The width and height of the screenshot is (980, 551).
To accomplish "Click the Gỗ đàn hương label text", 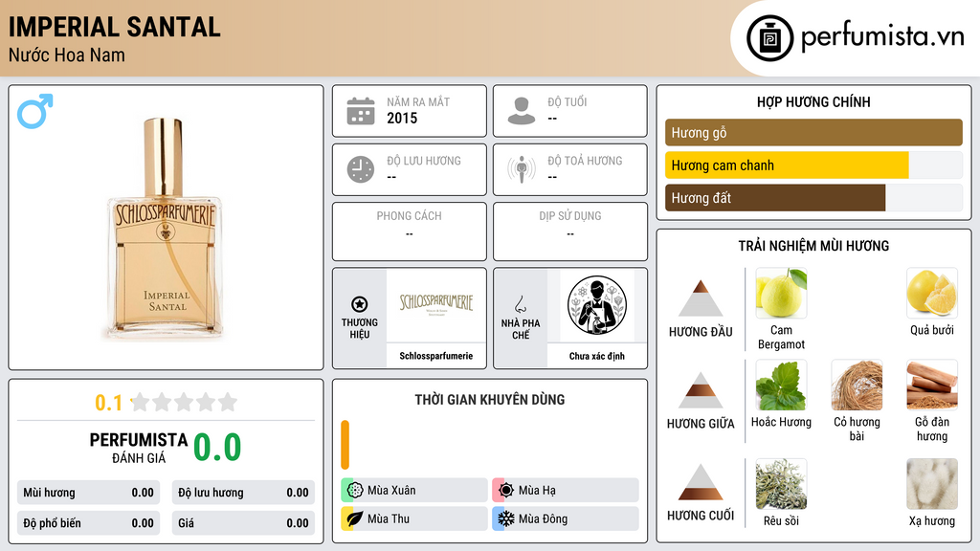I will [932, 430].
